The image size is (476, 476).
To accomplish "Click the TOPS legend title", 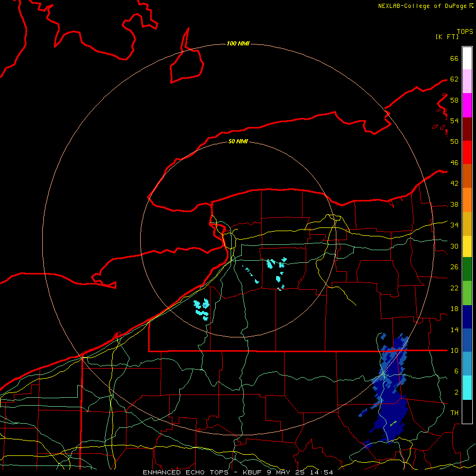I will coord(465,32).
